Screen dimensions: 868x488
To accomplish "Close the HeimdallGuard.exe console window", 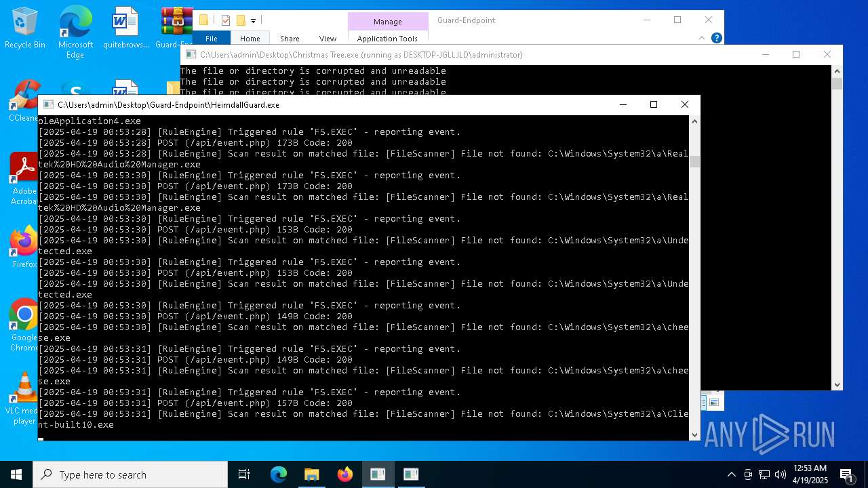I will 685,104.
